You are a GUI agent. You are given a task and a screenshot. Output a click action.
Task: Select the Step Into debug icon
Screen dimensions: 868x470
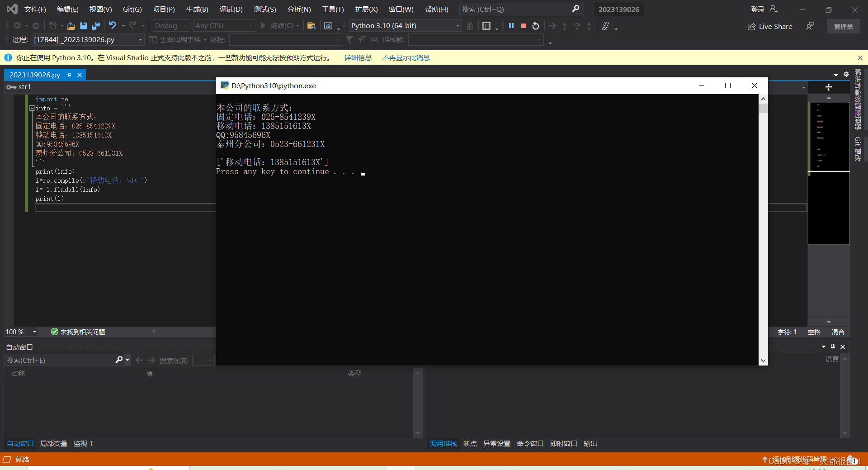coord(565,26)
